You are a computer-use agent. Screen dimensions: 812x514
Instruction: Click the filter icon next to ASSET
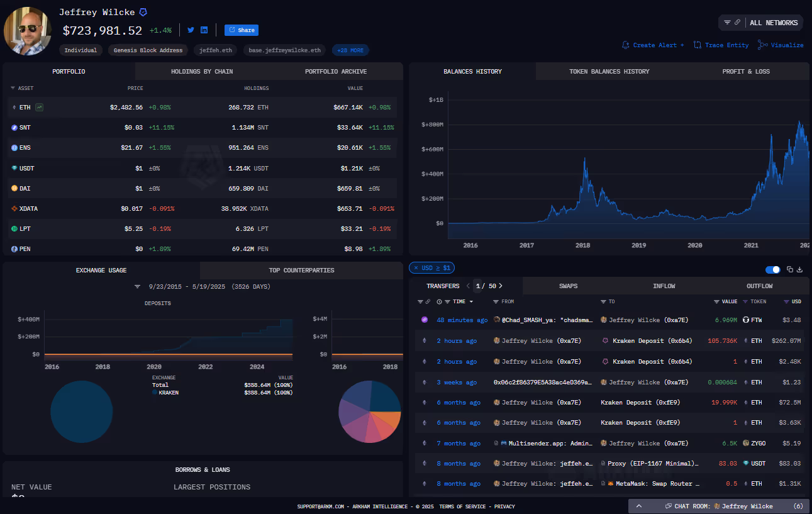(13, 89)
